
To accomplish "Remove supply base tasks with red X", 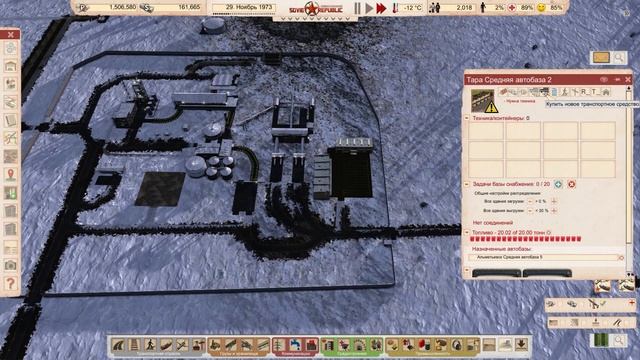I will 571,184.
